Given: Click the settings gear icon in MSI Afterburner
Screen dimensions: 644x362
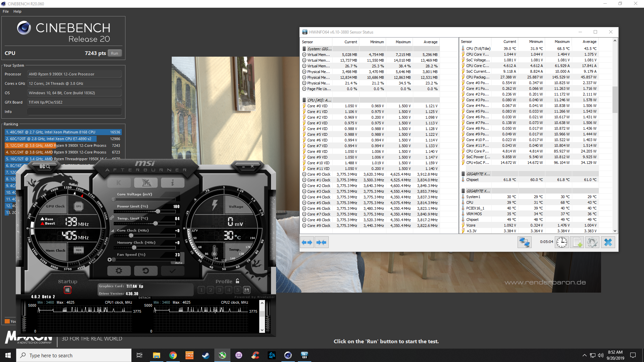Looking at the screenshot, I should 119,270.
